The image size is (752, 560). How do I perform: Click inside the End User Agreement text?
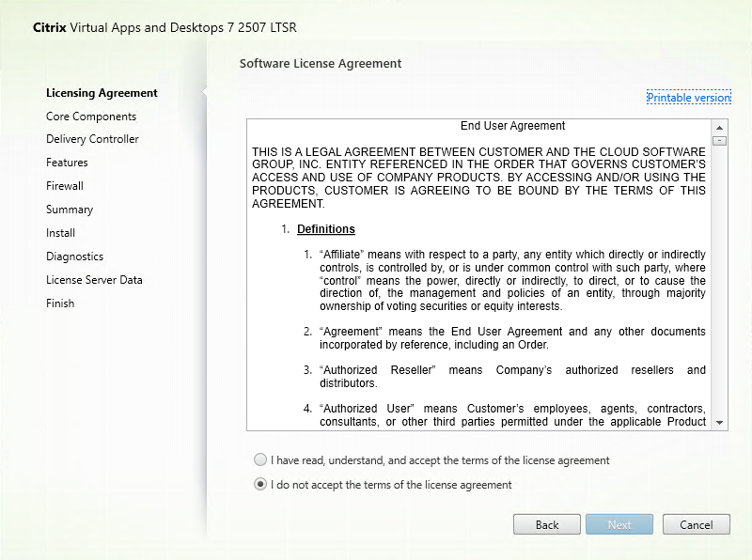[x=479, y=282]
